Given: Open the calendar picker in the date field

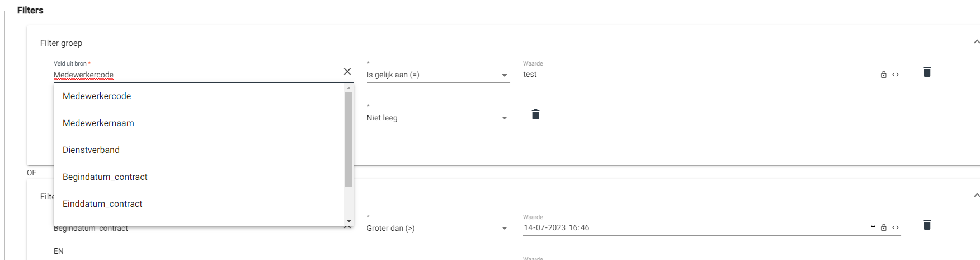Looking at the screenshot, I should (873, 228).
